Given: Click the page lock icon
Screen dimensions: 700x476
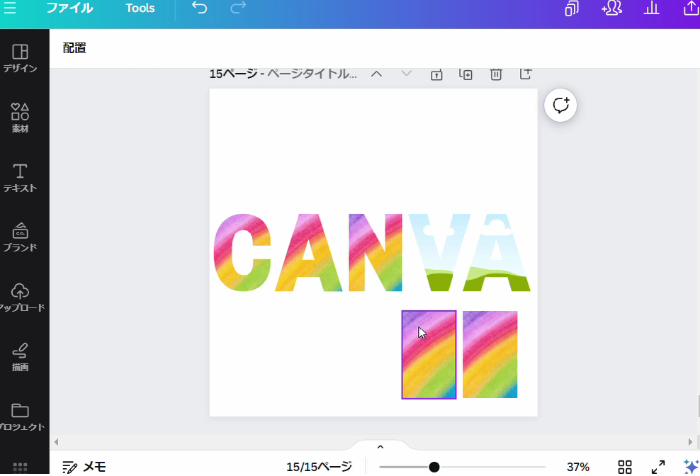Looking at the screenshot, I should (437, 74).
